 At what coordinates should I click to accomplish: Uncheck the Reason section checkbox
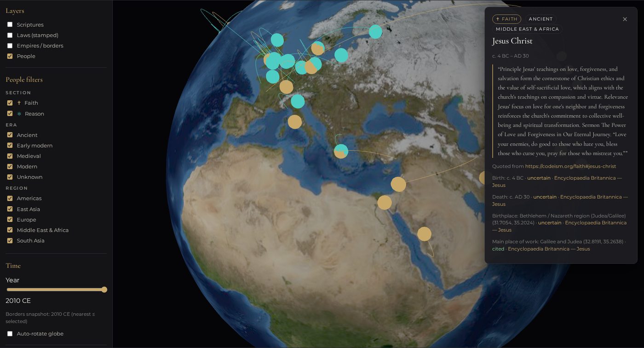10,114
